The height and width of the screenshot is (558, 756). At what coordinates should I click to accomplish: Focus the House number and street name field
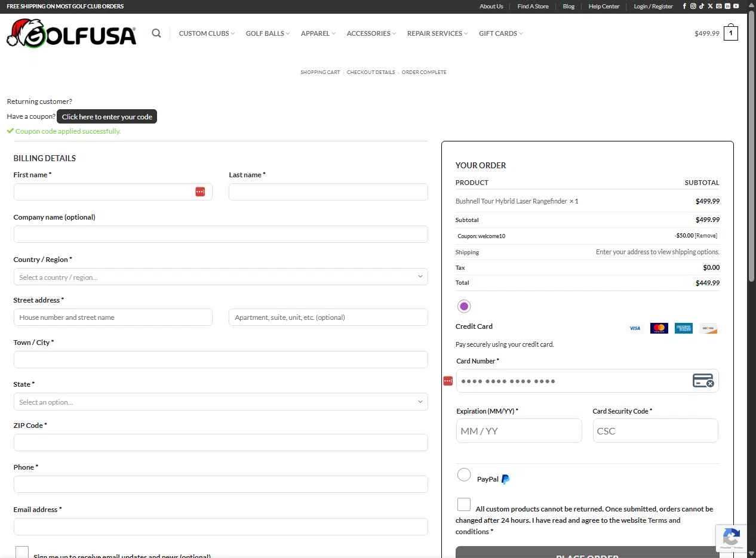(x=113, y=317)
